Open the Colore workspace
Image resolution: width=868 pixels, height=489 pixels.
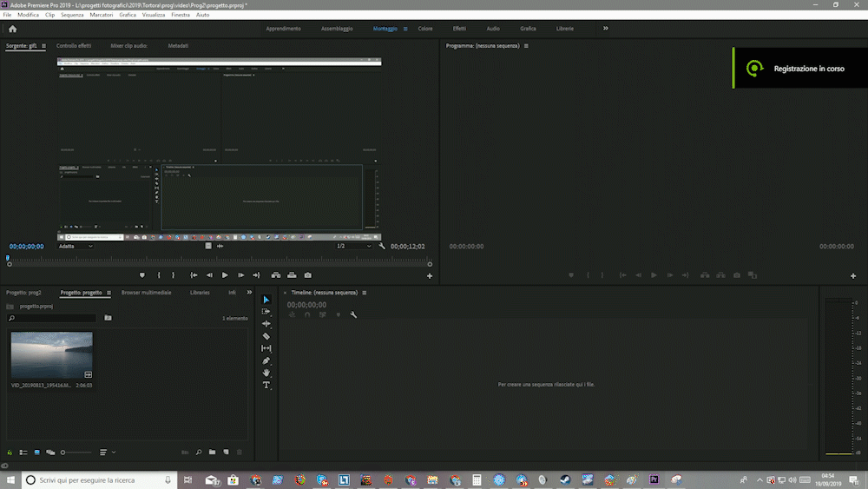point(425,29)
